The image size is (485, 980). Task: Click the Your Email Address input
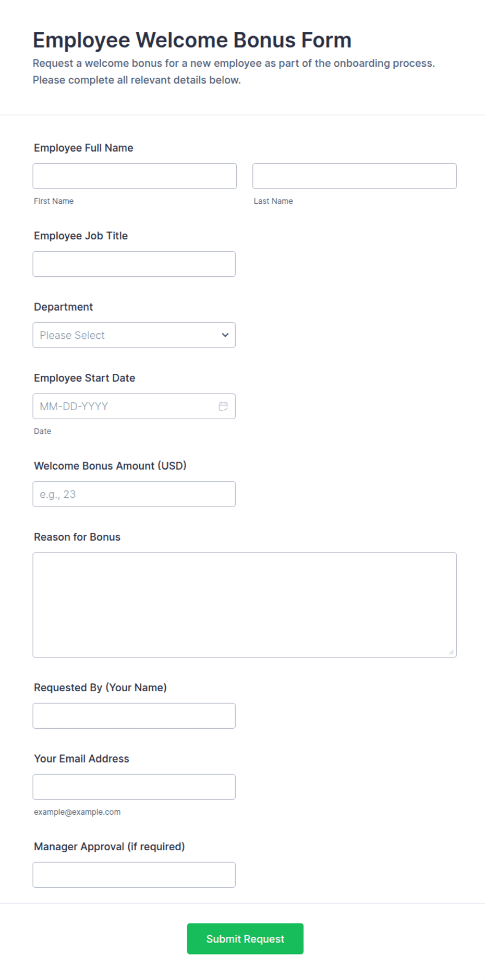pyautogui.click(x=134, y=787)
